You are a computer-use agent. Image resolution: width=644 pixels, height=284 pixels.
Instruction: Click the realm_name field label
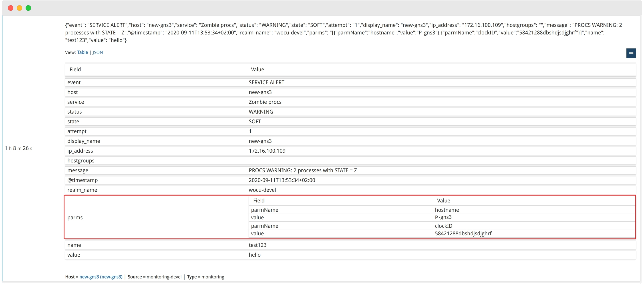[x=82, y=190]
